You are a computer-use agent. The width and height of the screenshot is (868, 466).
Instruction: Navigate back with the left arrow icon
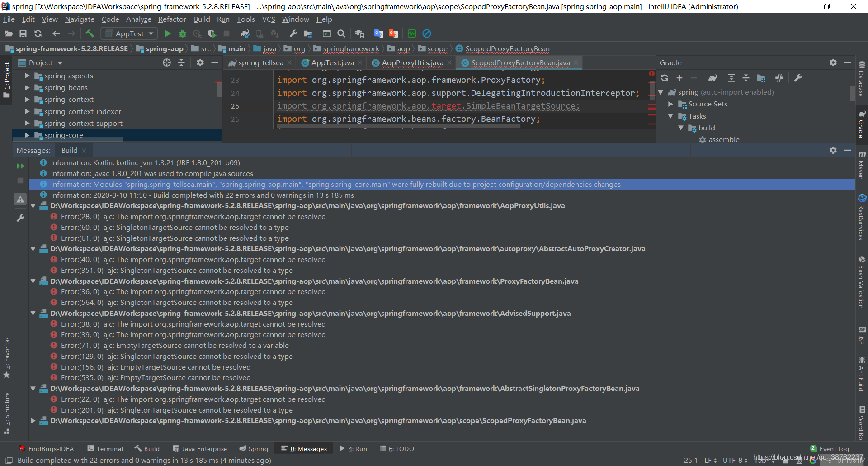pyautogui.click(x=56, y=33)
